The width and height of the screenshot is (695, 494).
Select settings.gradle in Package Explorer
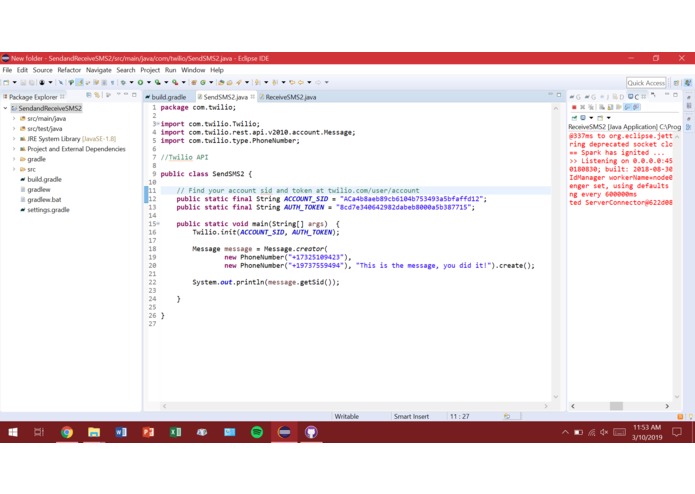(45, 210)
